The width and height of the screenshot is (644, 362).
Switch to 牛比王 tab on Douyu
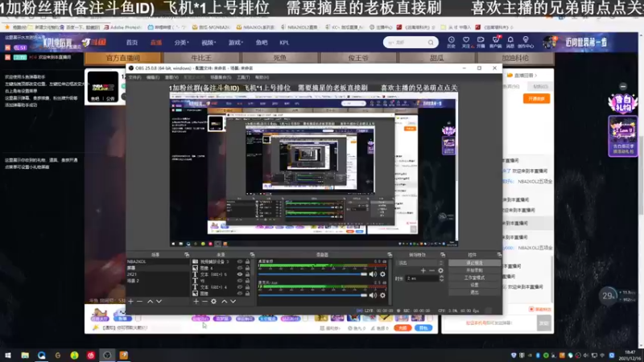coord(200,58)
